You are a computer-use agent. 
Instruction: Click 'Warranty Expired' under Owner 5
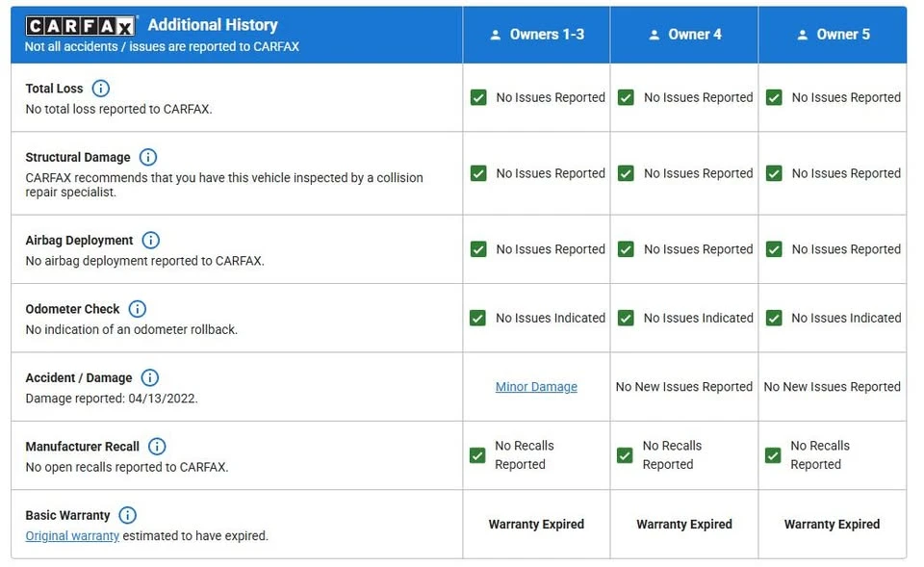coord(832,525)
